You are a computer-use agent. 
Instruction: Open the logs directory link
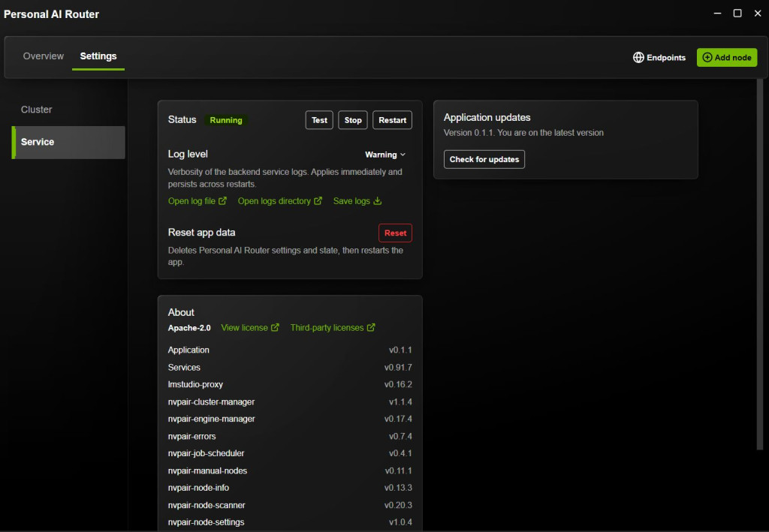[x=279, y=201]
